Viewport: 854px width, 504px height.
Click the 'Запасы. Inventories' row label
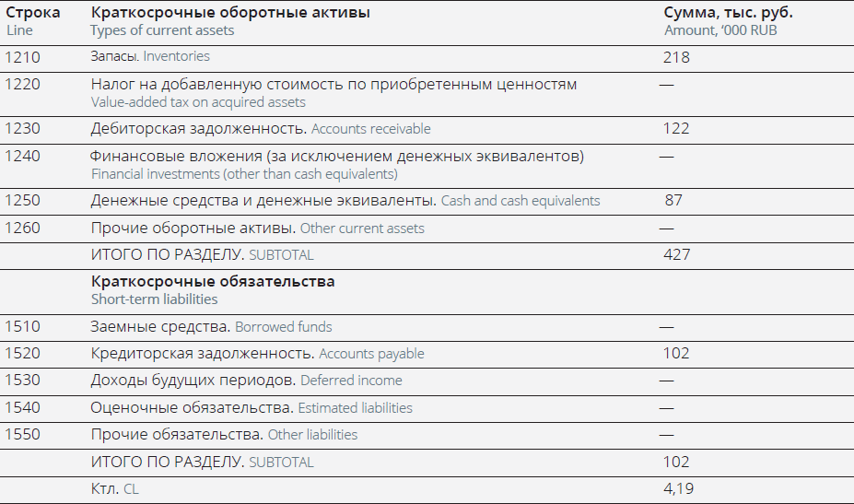pos(150,57)
